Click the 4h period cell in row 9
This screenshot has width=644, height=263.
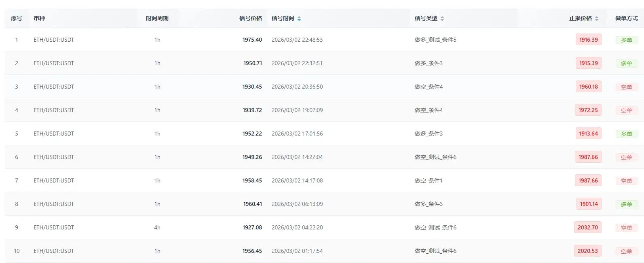(x=157, y=227)
